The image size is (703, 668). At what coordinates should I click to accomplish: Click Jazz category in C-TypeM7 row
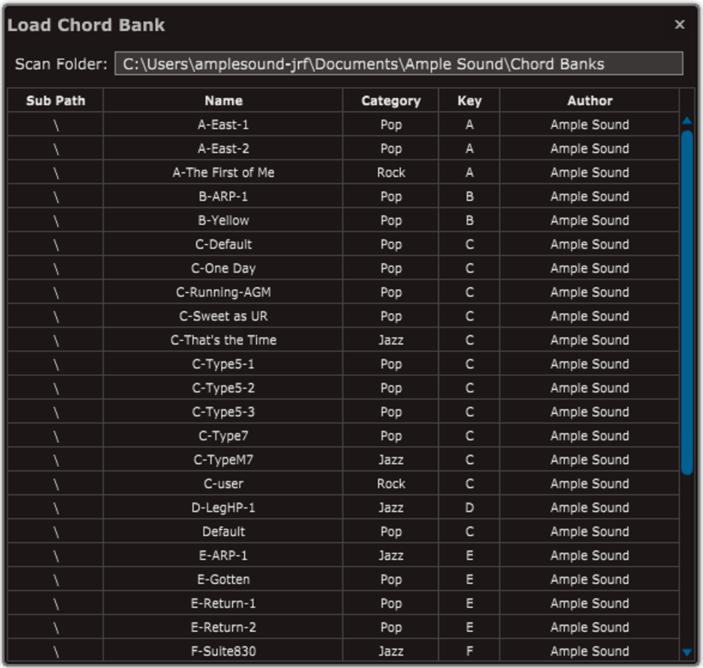[391, 460]
